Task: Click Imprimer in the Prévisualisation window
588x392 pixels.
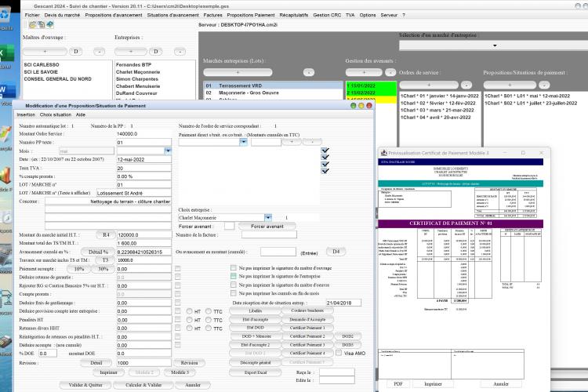Action: pos(433,383)
